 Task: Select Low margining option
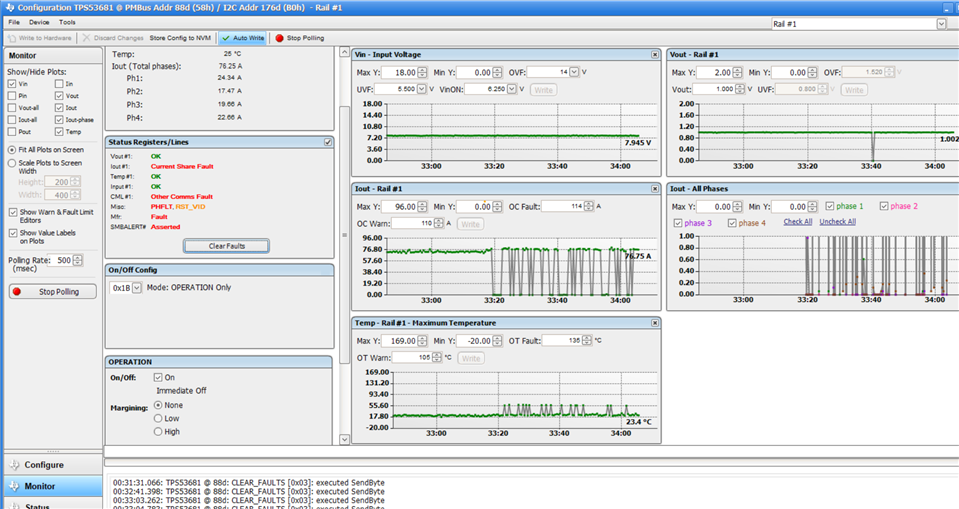[x=158, y=418]
